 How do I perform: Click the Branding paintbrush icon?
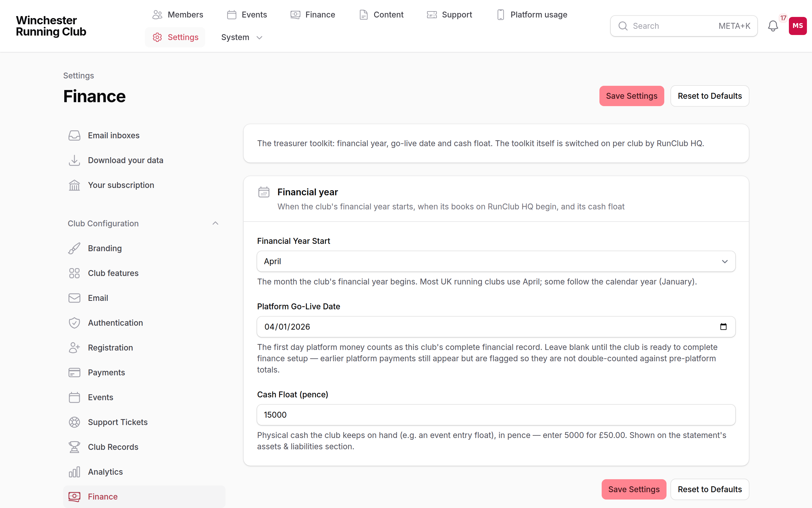click(74, 248)
